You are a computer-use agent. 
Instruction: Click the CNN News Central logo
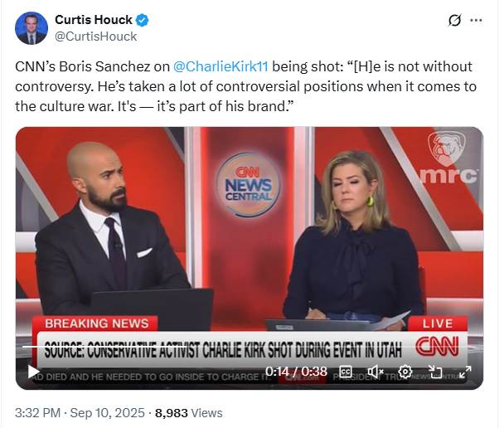click(248, 185)
